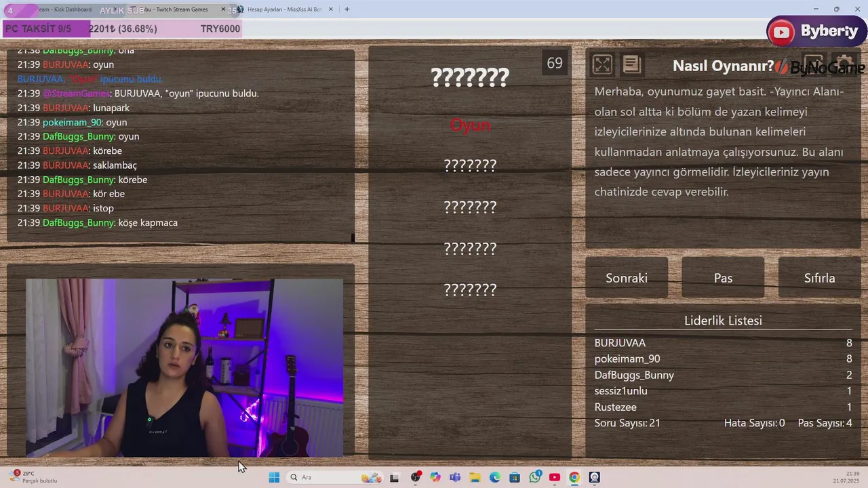Click the TRY6000 goal amount
Screen dimensions: 868x488
click(x=220, y=29)
